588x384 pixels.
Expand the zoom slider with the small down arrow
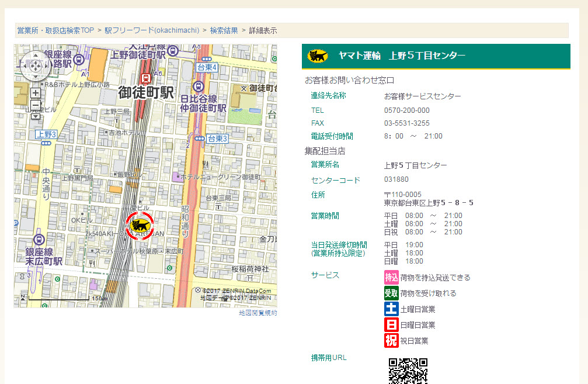click(36, 116)
